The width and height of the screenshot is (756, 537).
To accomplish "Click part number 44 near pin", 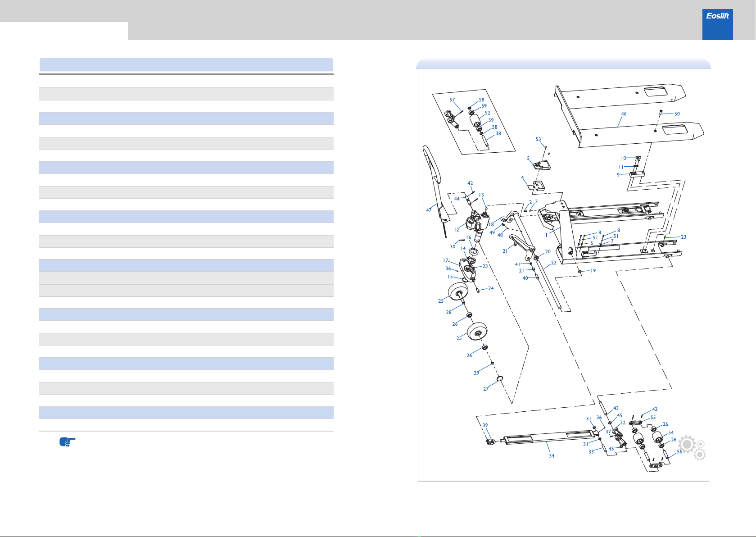I will (457, 199).
